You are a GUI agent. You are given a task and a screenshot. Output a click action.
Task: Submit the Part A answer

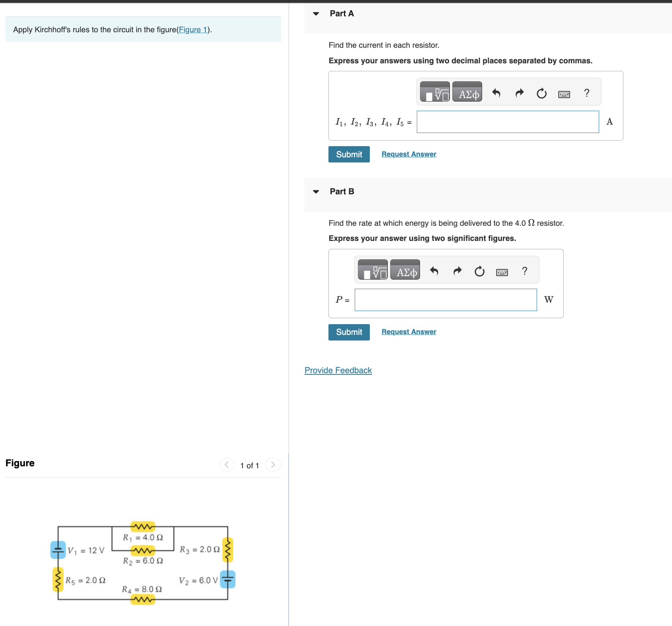(349, 154)
